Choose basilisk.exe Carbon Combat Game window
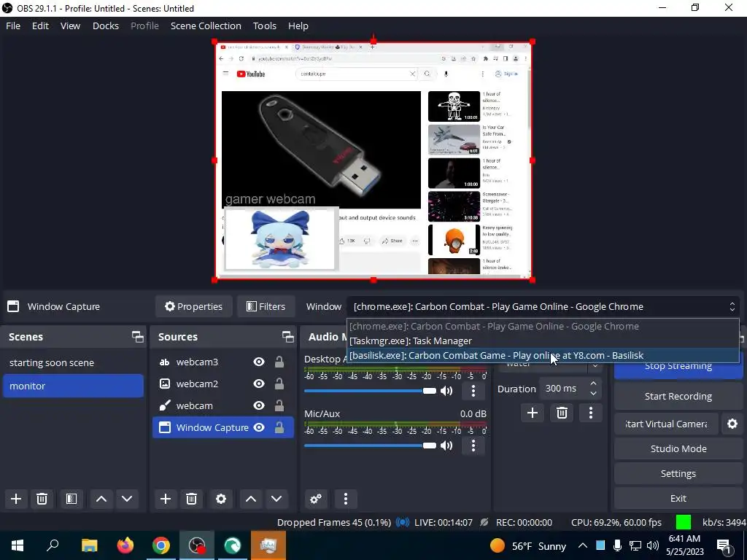 click(x=543, y=356)
